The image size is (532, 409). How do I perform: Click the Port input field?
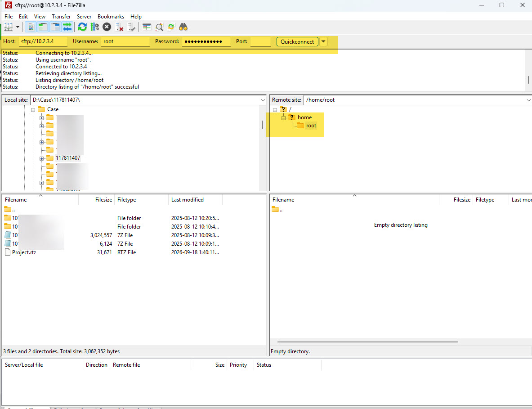[260, 41]
